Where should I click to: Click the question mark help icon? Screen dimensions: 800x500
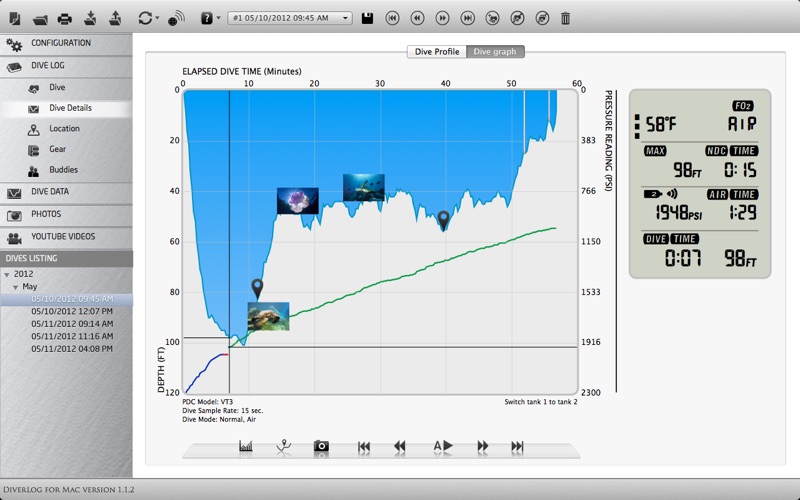tap(206, 18)
